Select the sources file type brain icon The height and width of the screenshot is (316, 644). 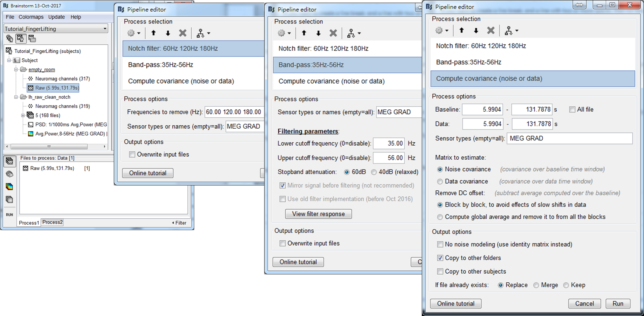[x=9, y=174]
